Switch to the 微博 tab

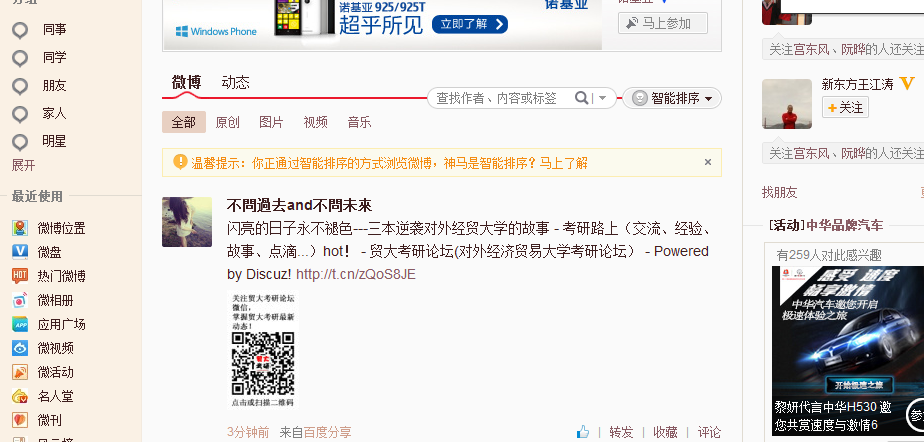pyautogui.click(x=186, y=82)
